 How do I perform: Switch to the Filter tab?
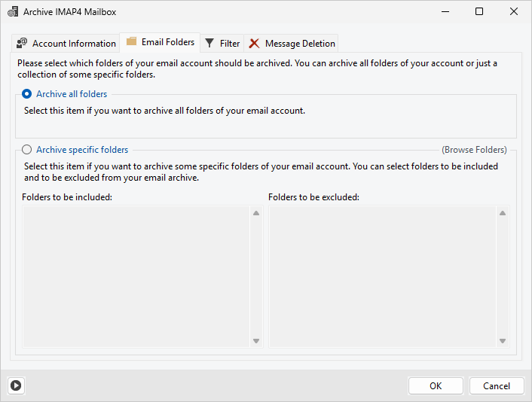click(x=229, y=44)
